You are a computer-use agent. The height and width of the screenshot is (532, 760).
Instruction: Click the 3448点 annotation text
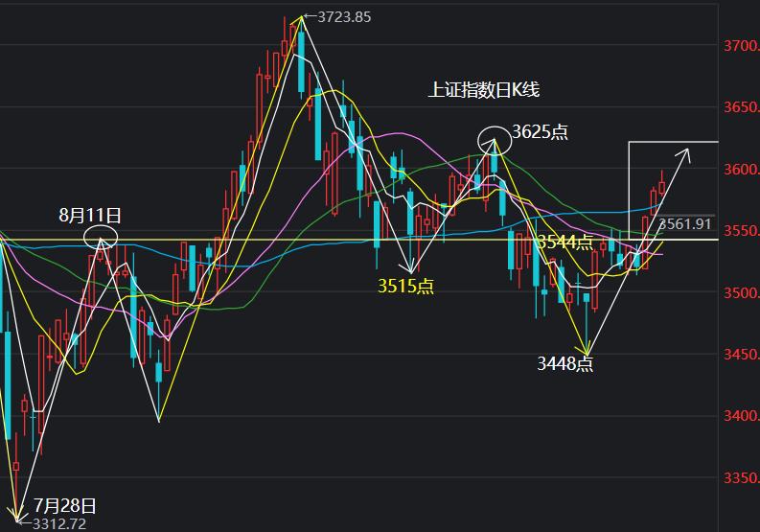tap(565, 363)
